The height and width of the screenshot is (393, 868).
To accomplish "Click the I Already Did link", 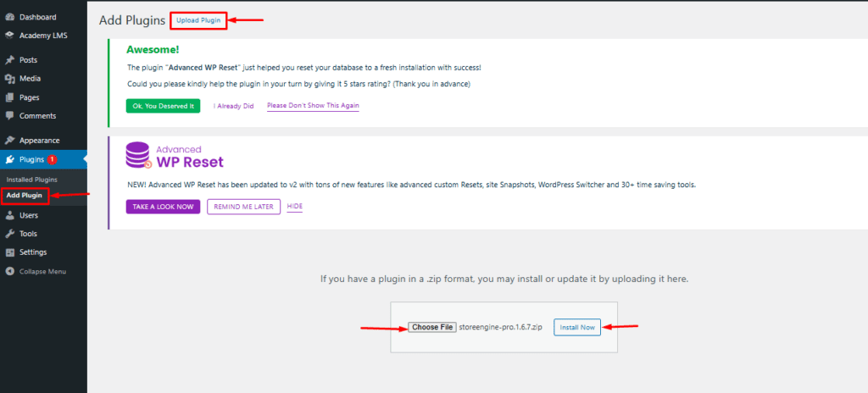I will (233, 106).
